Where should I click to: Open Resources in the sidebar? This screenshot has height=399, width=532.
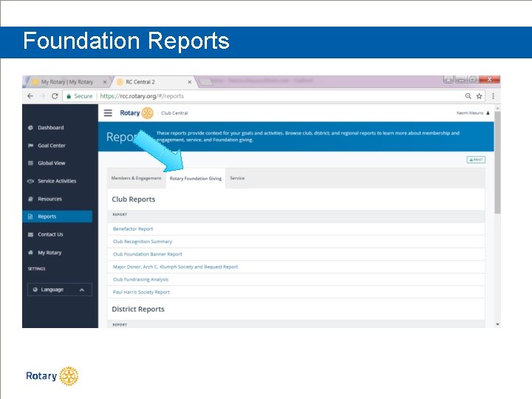(x=50, y=199)
